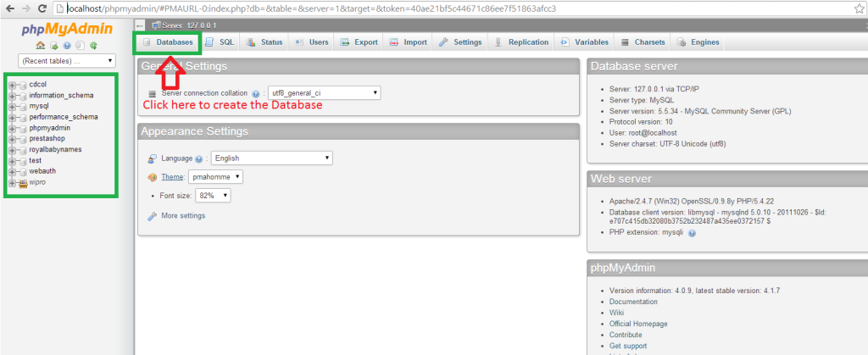Open the Variables tab
This screenshot has width=868, height=355.
click(x=584, y=42)
